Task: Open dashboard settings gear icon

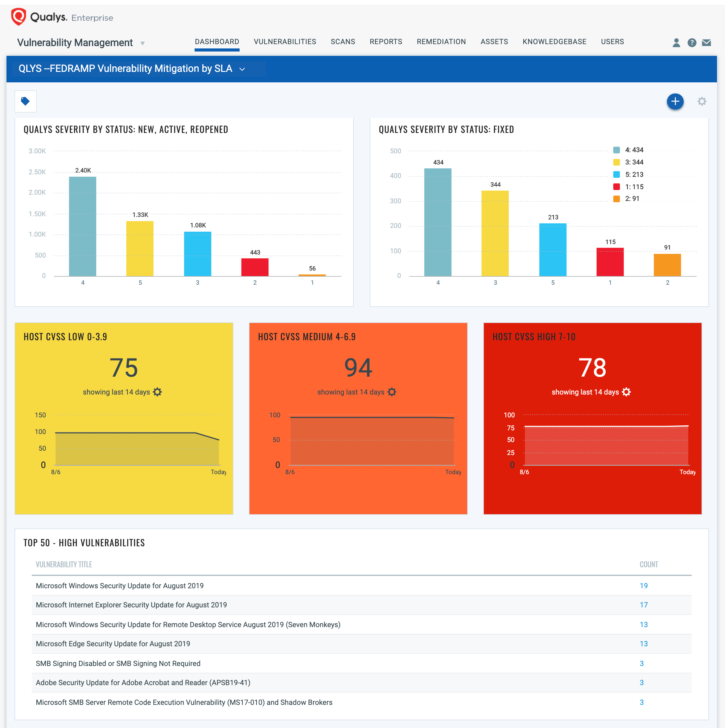Action: (x=702, y=101)
